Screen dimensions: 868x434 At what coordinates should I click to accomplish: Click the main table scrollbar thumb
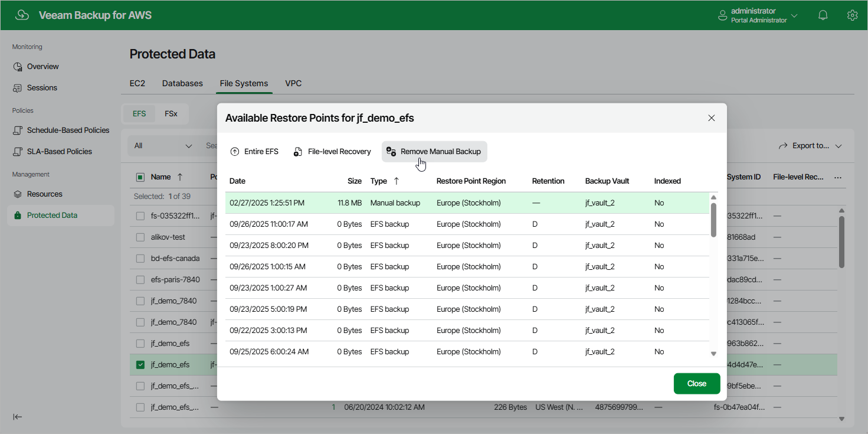pyautogui.click(x=841, y=242)
